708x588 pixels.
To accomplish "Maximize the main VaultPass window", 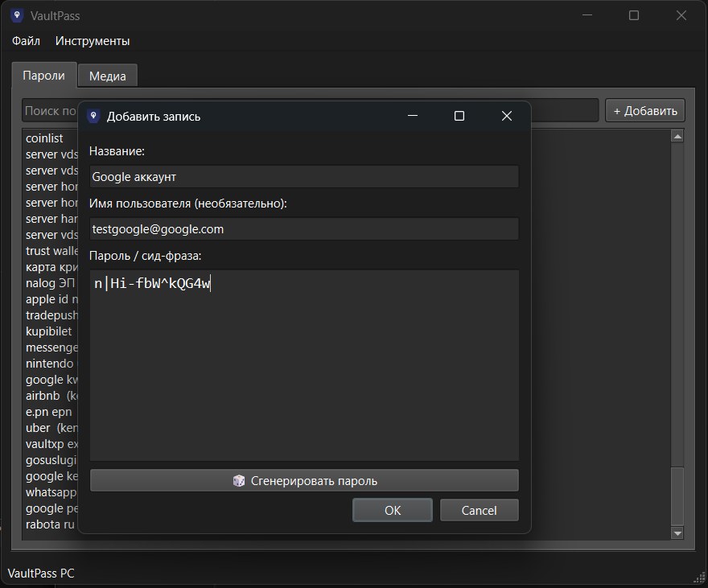I will [634, 15].
